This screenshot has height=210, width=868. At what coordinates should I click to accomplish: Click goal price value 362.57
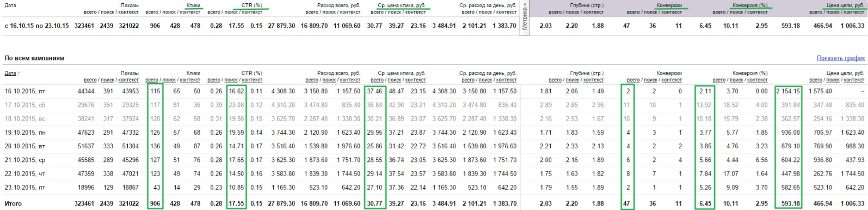click(791, 118)
